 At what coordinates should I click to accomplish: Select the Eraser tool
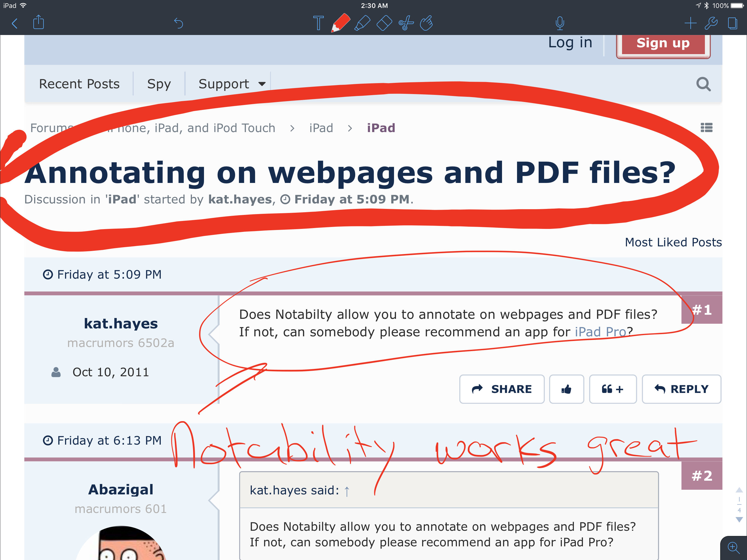384,23
